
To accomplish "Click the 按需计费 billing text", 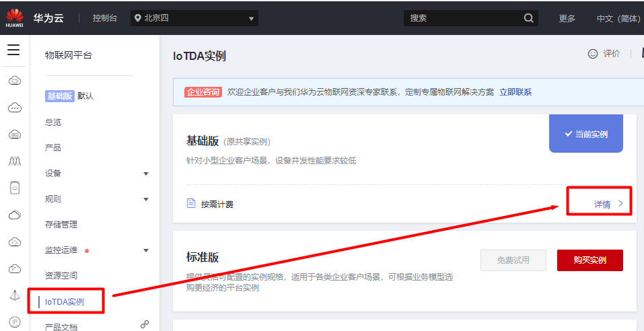I will [x=217, y=204].
